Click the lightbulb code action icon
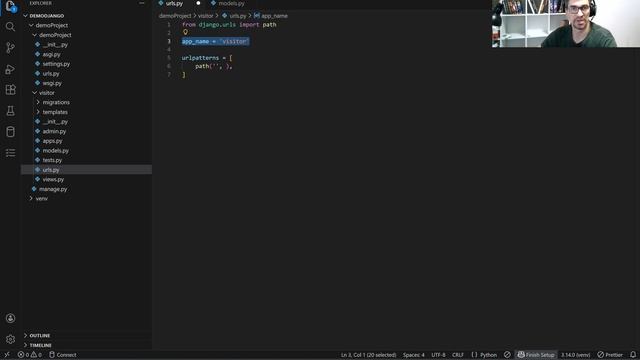 tap(185, 32)
